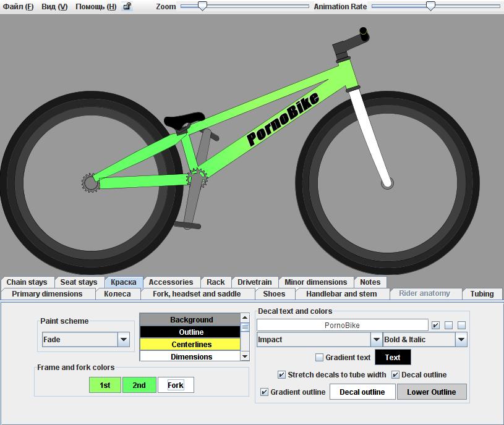This screenshot has height=425, width=504.
Task: Open the Paint scheme Fade dropdown
Action: [124, 340]
